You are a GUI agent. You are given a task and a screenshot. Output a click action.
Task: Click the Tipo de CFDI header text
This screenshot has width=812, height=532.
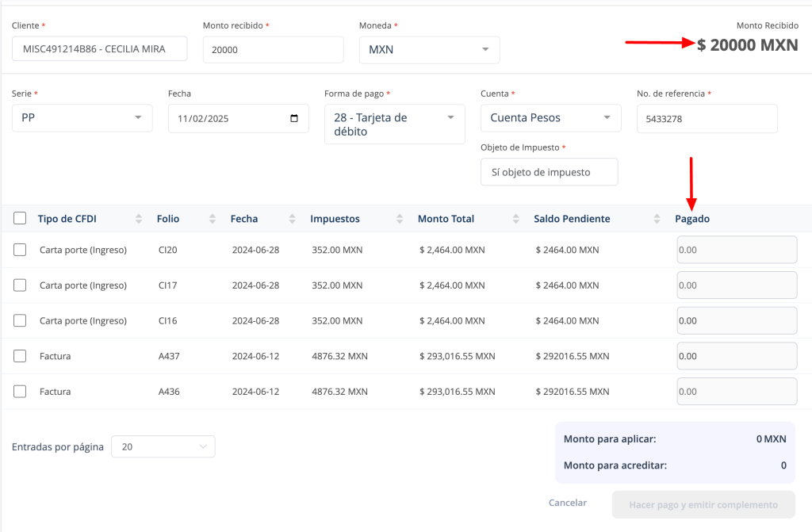[x=67, y=219]
